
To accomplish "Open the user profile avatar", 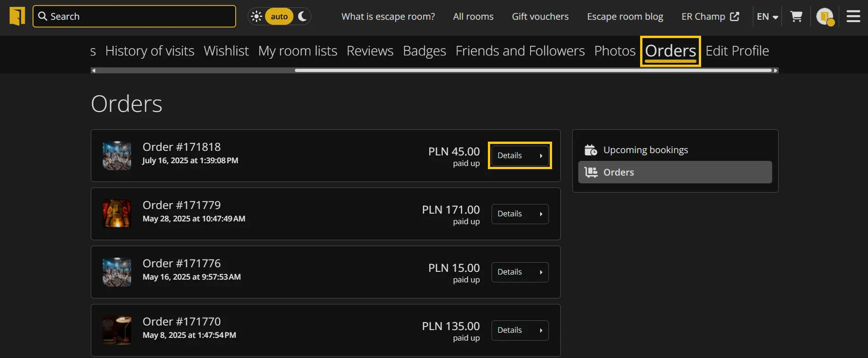I will coord(825,17).
